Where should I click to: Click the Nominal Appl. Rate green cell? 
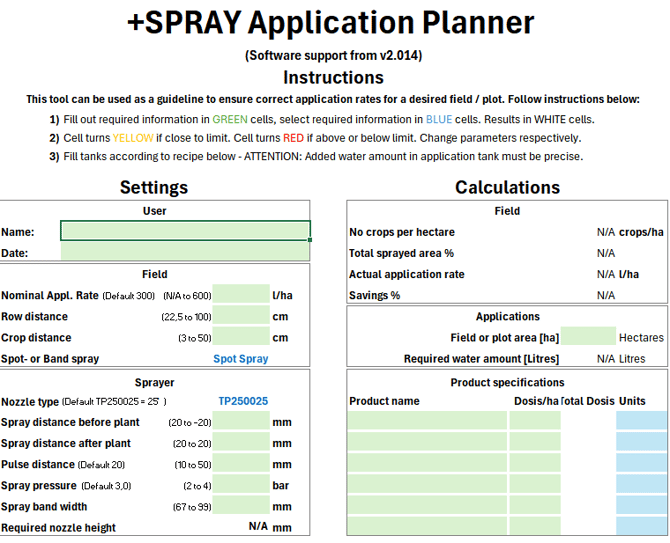[x=241, y=295]
